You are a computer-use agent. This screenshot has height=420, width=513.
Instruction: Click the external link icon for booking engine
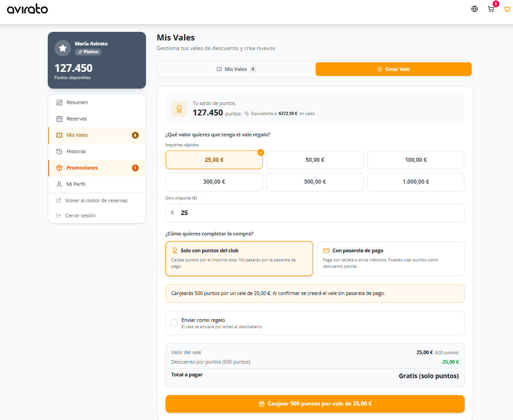(59, 200)
